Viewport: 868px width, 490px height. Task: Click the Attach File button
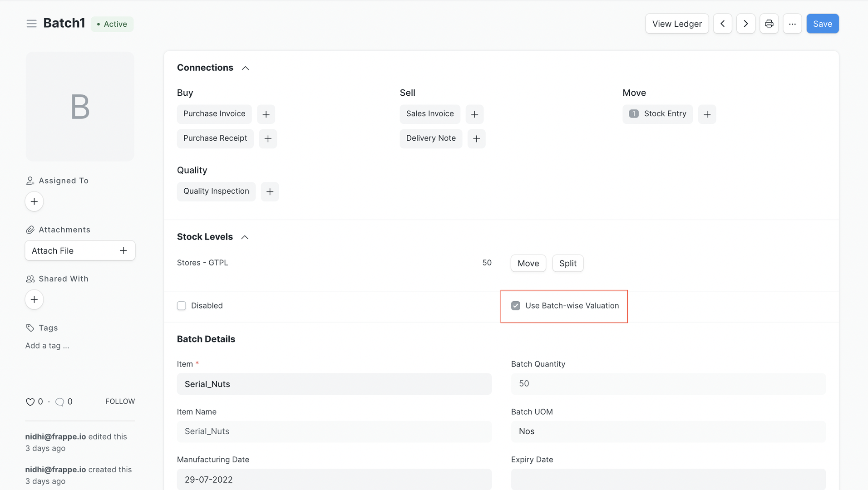point(80,250)
